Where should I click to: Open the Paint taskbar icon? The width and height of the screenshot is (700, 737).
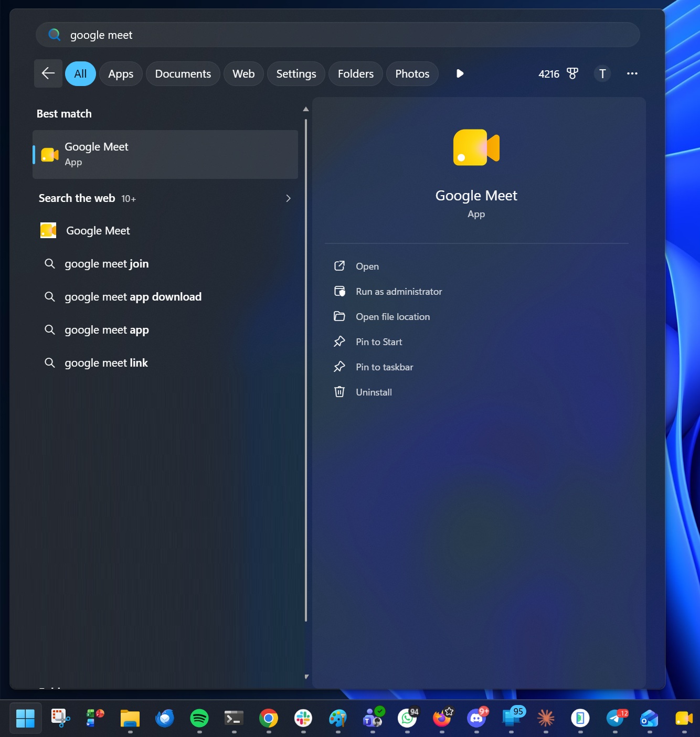point(337,718)
